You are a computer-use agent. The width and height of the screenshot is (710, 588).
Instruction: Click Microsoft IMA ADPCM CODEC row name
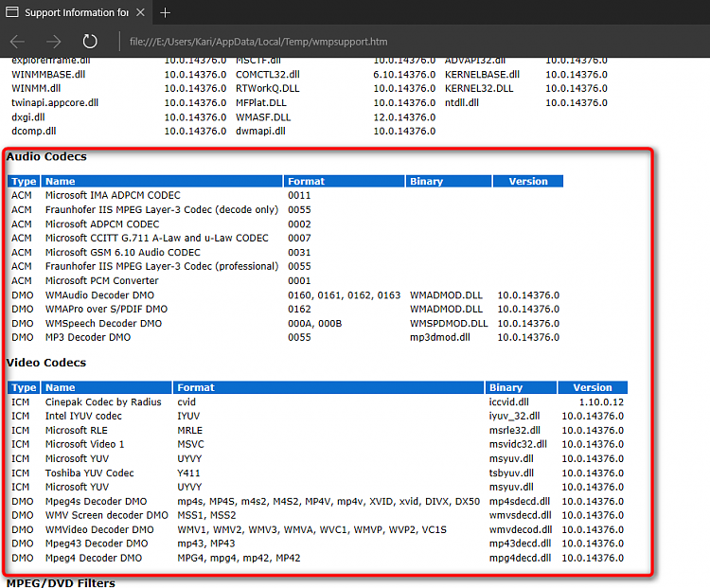click(113, 195)
